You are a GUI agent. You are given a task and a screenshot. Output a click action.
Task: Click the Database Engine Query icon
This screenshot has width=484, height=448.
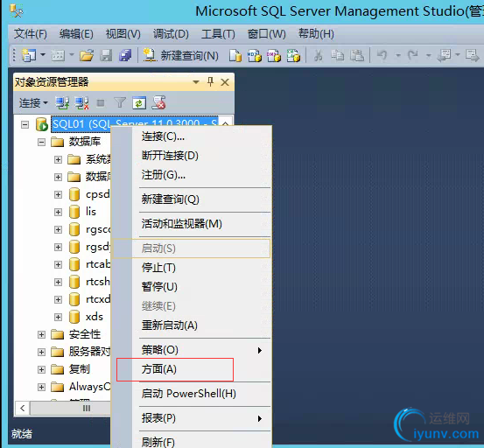pyautogui.click(x=235, y=56)
